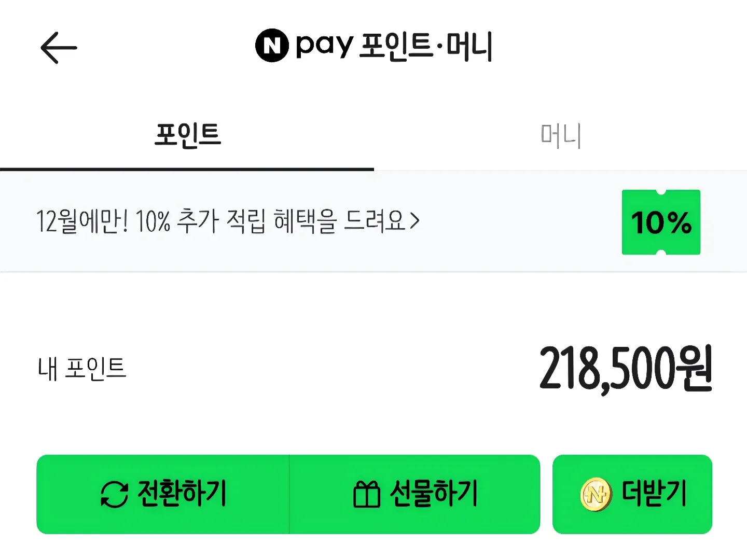The height and width of the screenshot is (560, 747).
Task: Click the 내 포인트 label
Action: click(x=82, y=369)
